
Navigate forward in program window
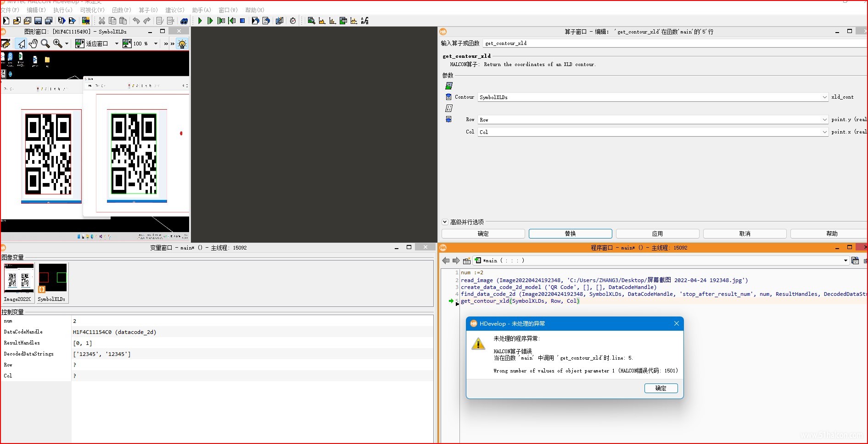(456, 261)
